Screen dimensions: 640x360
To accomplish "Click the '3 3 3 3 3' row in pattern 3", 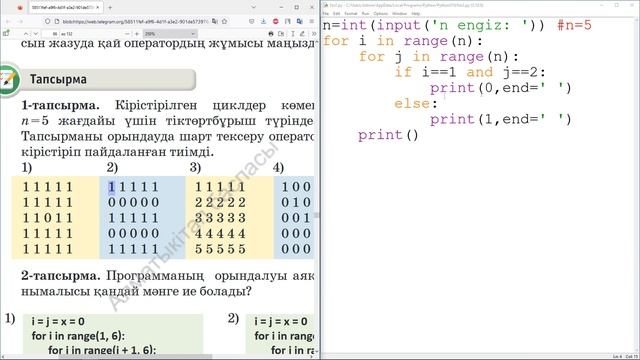I will click(x=220, y=218).
